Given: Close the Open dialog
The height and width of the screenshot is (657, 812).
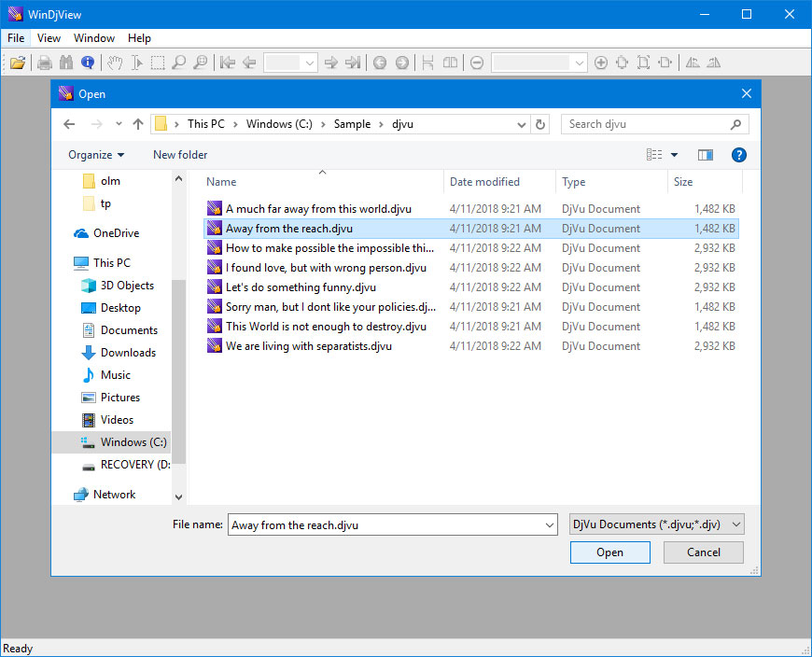Looking at the screenshot, I should pyautogui.click(x=747, y=93).
